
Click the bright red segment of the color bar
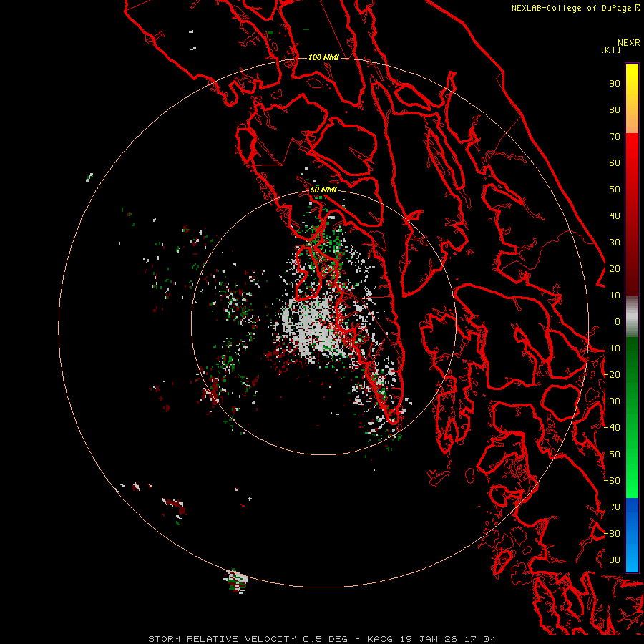[632, 215]
